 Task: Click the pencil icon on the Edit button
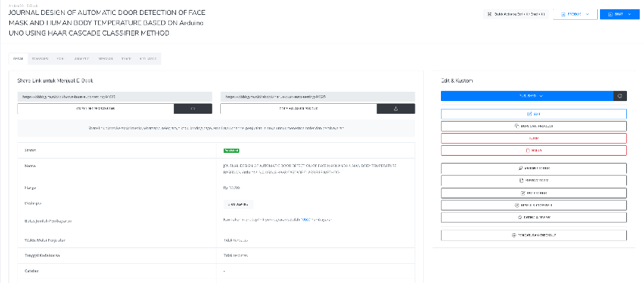[529, 114]
